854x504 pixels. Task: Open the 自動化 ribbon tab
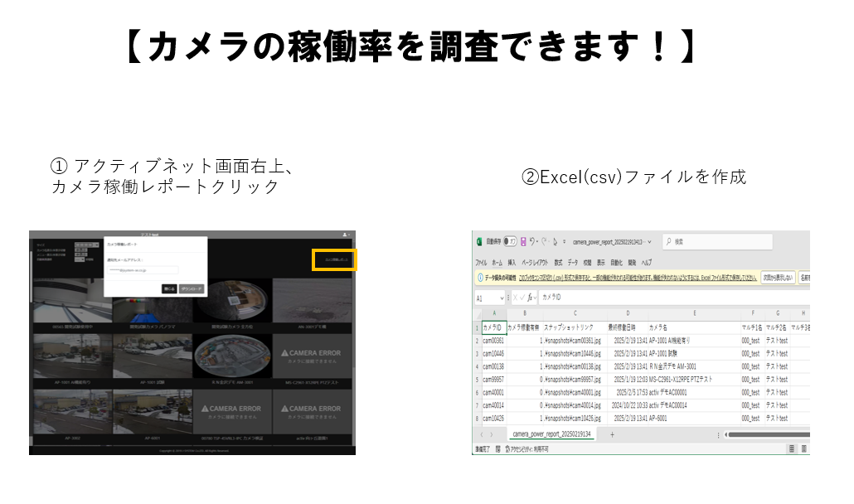click(x=617, y=262)
